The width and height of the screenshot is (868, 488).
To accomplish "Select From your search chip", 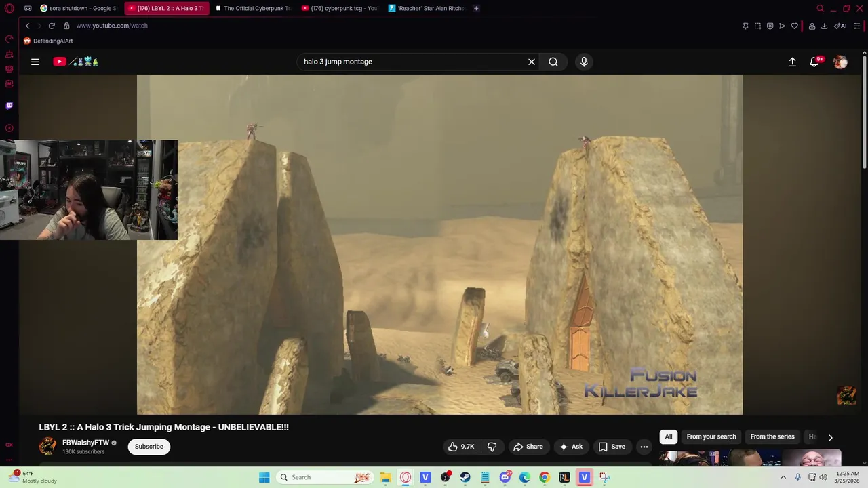I will point(711,436).
